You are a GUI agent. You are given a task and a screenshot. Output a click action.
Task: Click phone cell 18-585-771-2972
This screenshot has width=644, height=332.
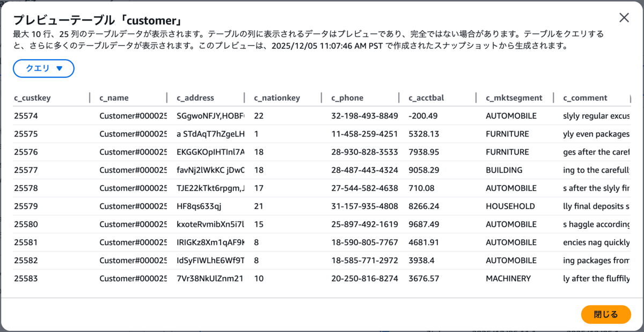pyautogui.click(x=365, y=261)
